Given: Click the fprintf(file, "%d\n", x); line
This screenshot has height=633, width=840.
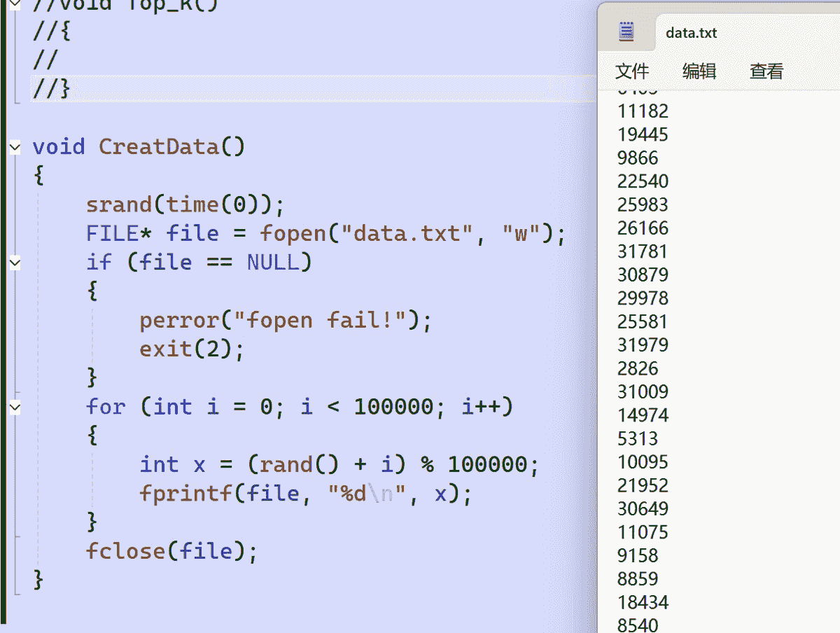Looking at the screenshot, I should point(306,494).
